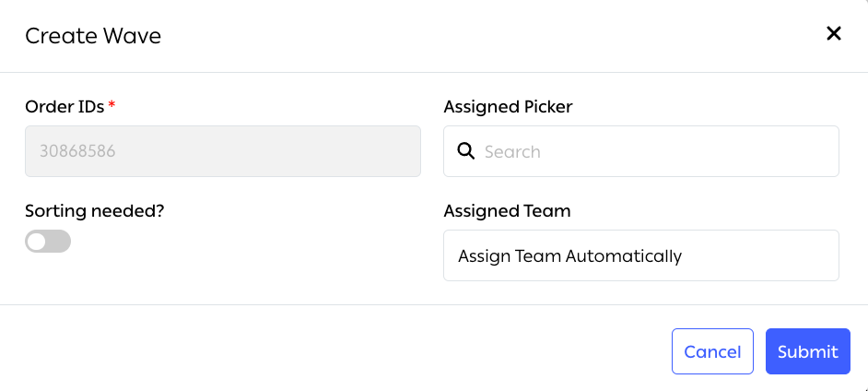The height and width of the screenshot is (391, 868).
Task: Click the Assigned Picker search field
Action: pyautogui.click(x=654, y=151)
